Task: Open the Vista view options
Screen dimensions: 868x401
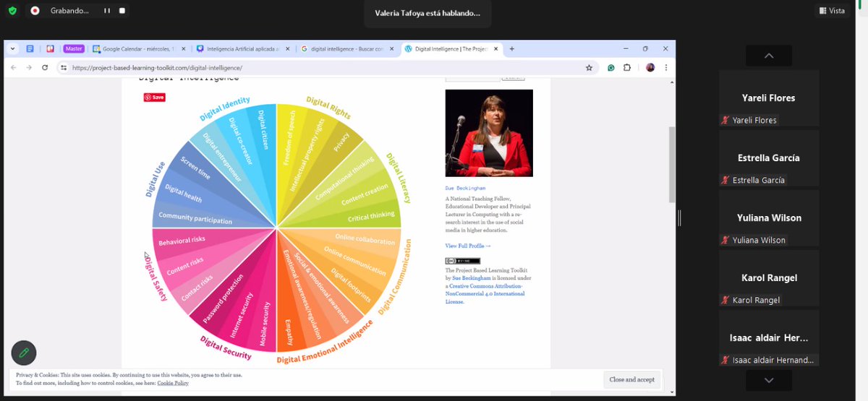Action: point(832,11)
